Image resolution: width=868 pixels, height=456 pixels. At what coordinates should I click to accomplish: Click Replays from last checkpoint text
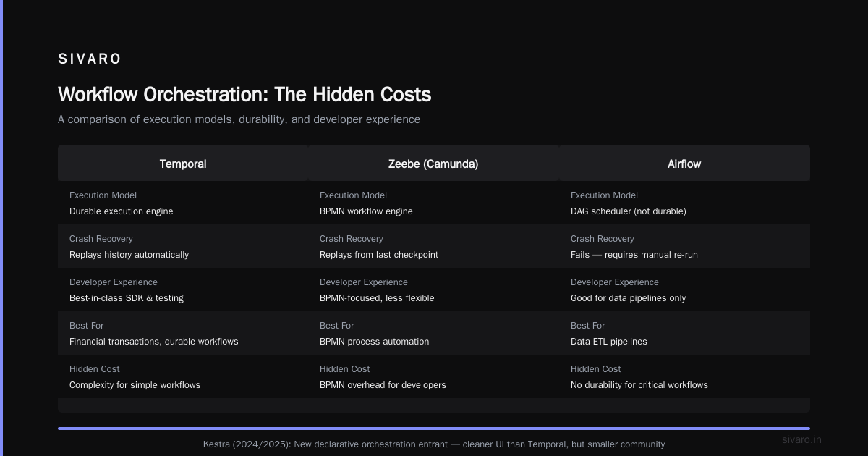(379, 255)
